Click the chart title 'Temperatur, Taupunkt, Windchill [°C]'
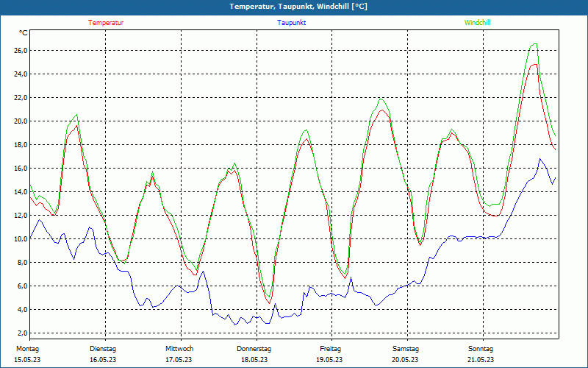 pos(298,7)
